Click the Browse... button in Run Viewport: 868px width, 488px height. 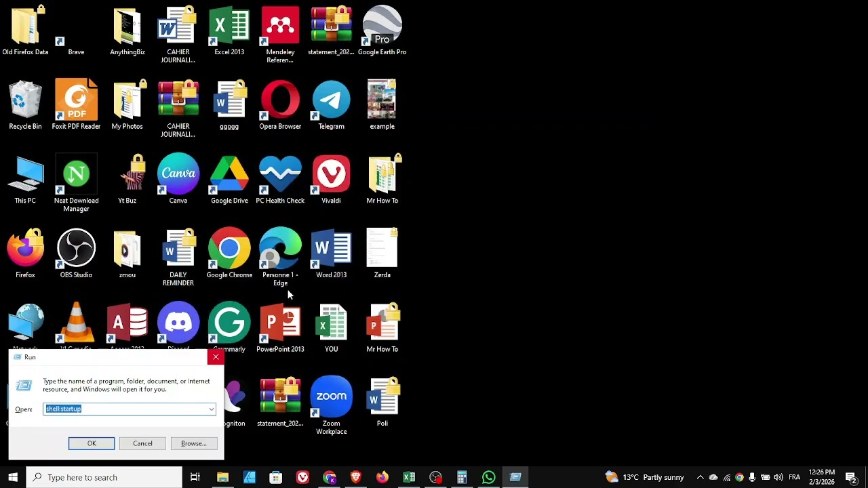tap(193, 443)
